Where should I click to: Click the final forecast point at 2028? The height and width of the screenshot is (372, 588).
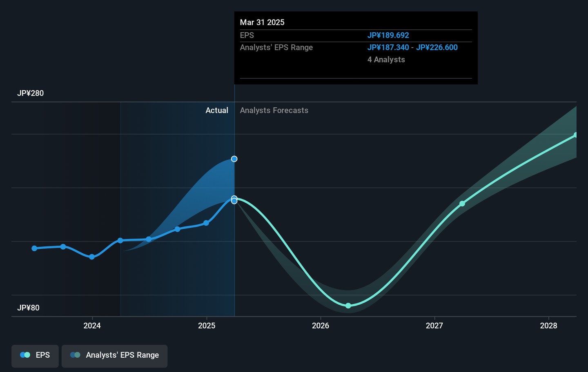(x=575, y=135)
